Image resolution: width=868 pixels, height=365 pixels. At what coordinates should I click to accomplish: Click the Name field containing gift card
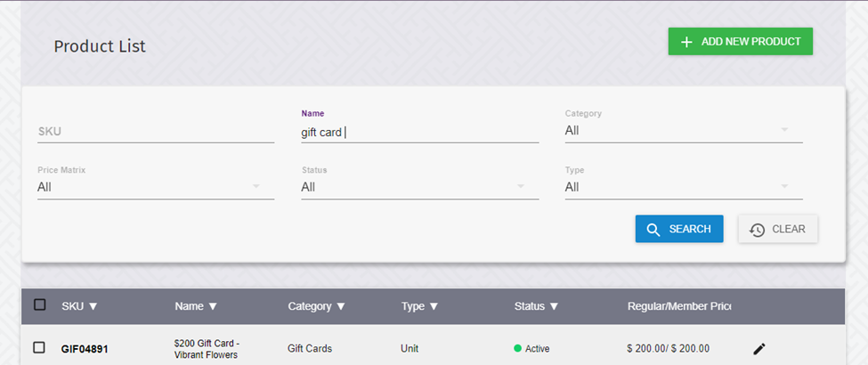pos(419,133)
